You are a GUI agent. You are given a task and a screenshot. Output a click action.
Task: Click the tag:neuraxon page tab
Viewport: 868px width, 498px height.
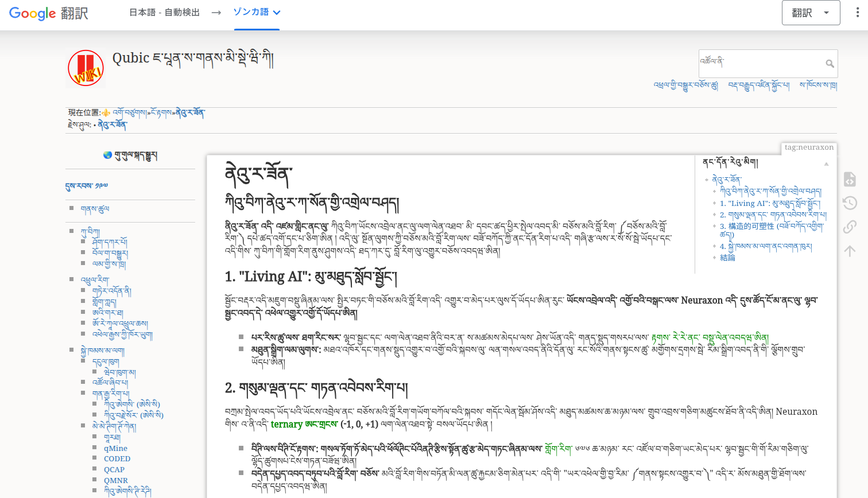pyautogui.click(x=809, y=147)
